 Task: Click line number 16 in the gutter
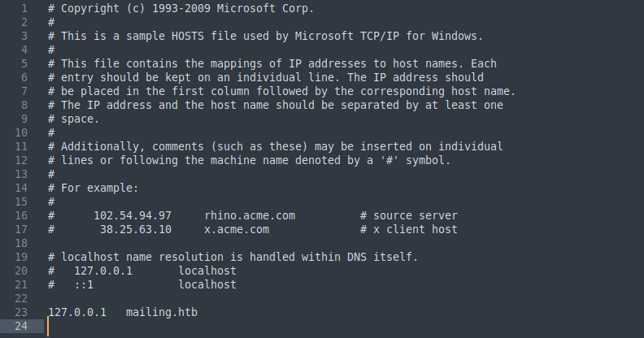tap(21, 215)
